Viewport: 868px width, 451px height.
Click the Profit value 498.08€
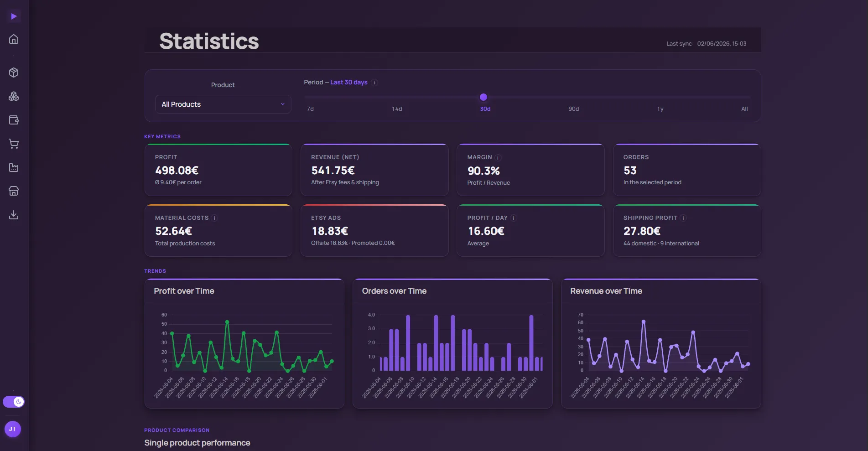coord(177,171)
